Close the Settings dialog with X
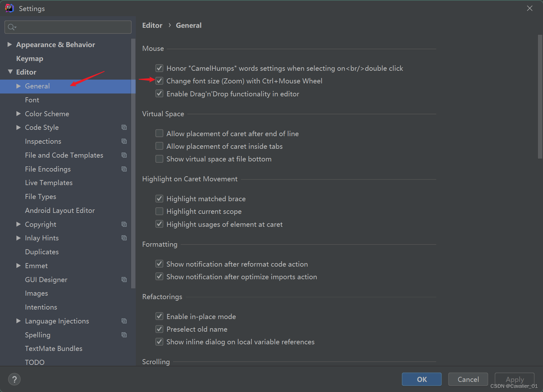 pos(530,8)
